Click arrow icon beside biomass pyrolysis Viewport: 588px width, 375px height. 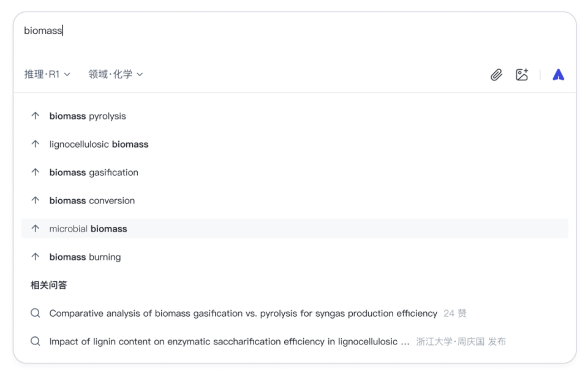click(36, 116)
